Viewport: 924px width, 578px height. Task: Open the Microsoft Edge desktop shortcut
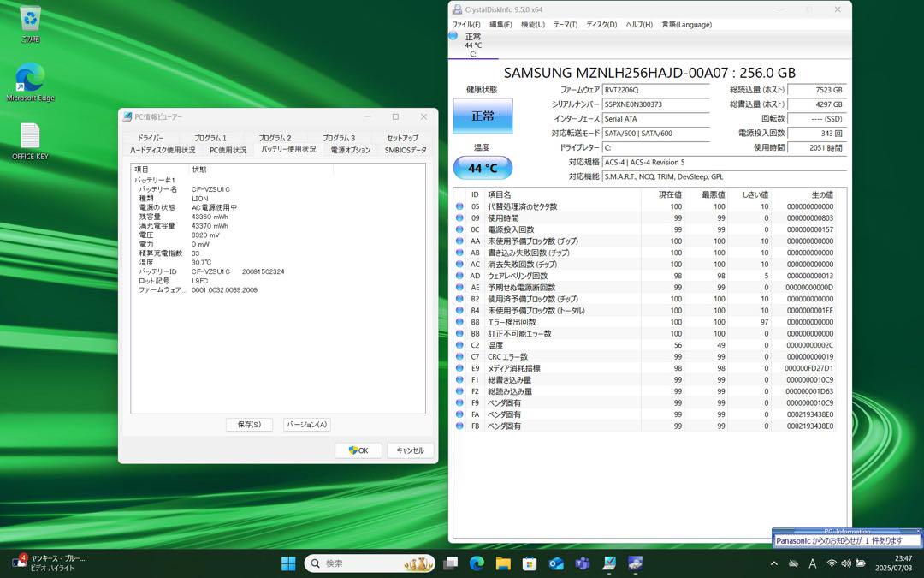(x=30, y=82)
